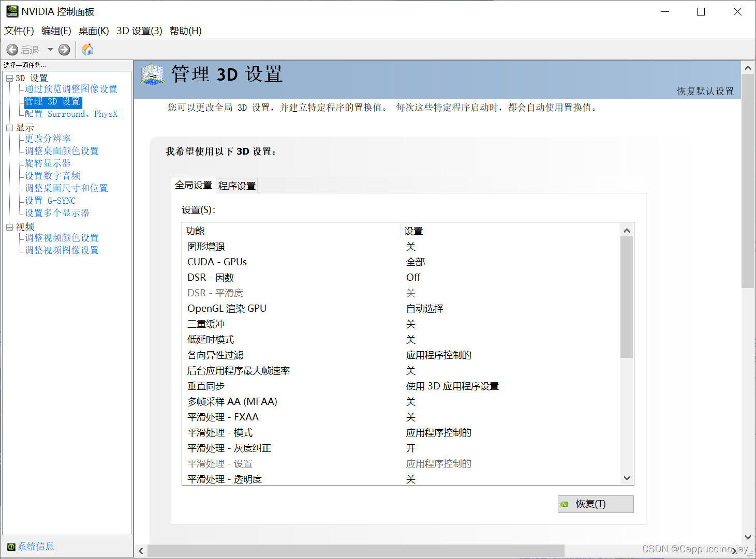Collapse the 显示 tree node
Image resolution: width=756 pixels, height=559 pixels.
coord(9,128)
